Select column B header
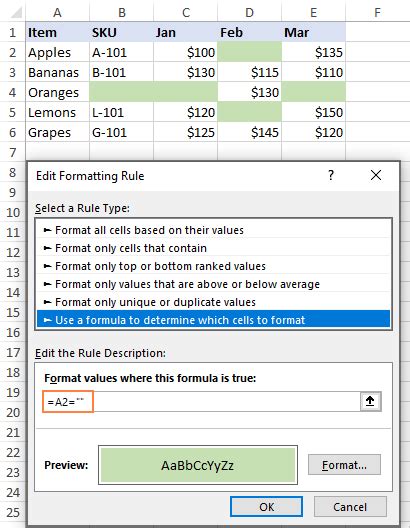 (122, 12)
